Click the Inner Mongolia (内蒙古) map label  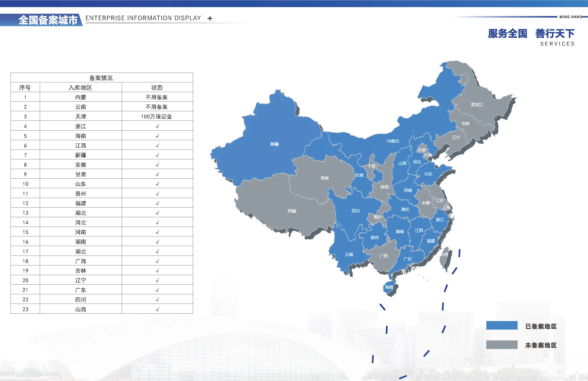(393, 141)
